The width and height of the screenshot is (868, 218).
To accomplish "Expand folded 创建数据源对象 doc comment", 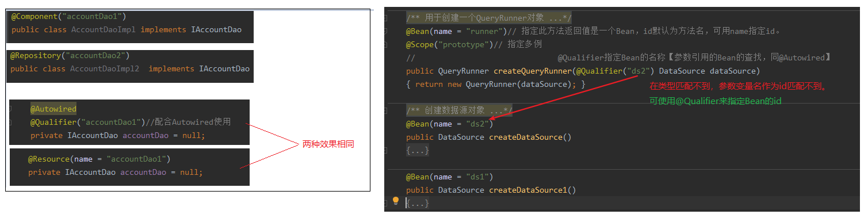I will (x=459, y=110).
